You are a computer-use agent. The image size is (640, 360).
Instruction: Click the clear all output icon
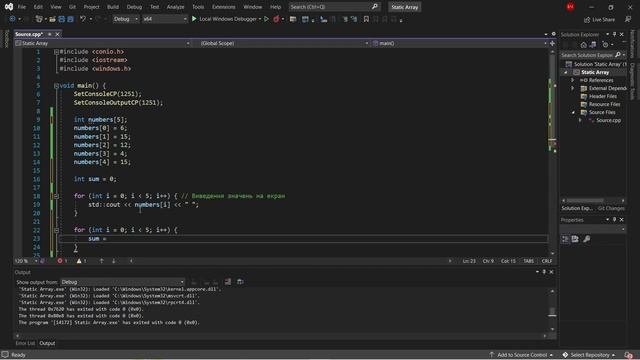point(228,282)
